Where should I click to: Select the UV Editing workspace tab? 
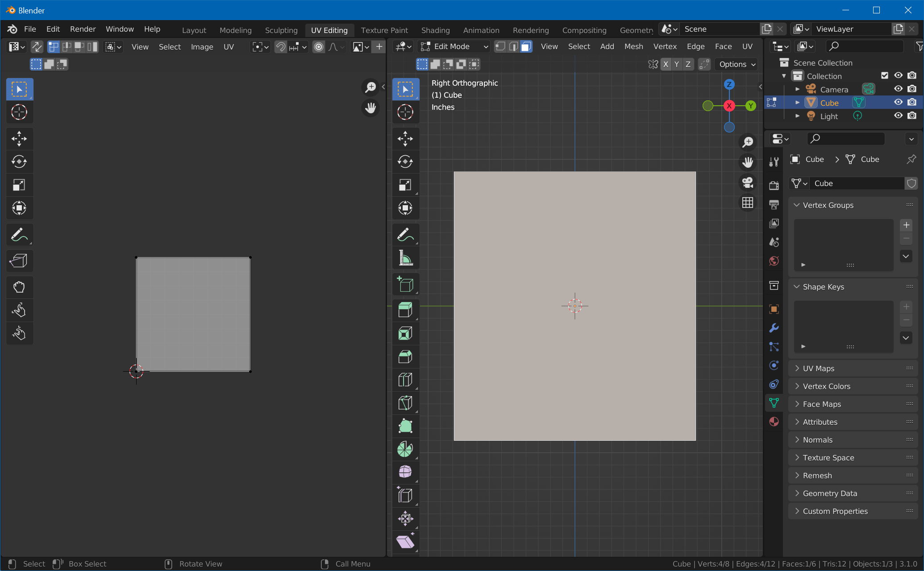click(329, 29)
